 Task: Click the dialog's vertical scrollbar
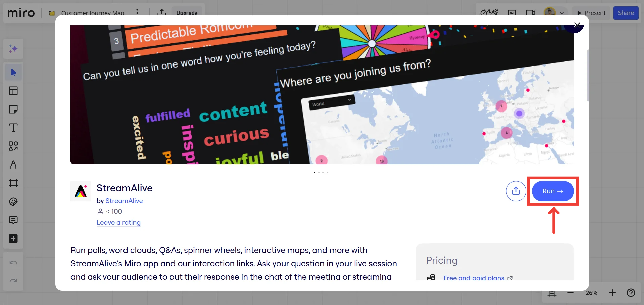588,75
